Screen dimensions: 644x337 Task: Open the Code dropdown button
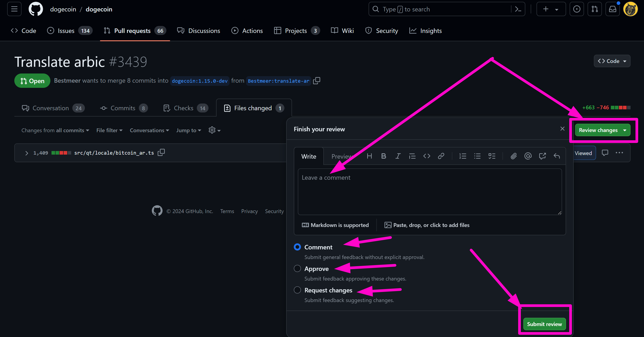[x=612, y=61]
